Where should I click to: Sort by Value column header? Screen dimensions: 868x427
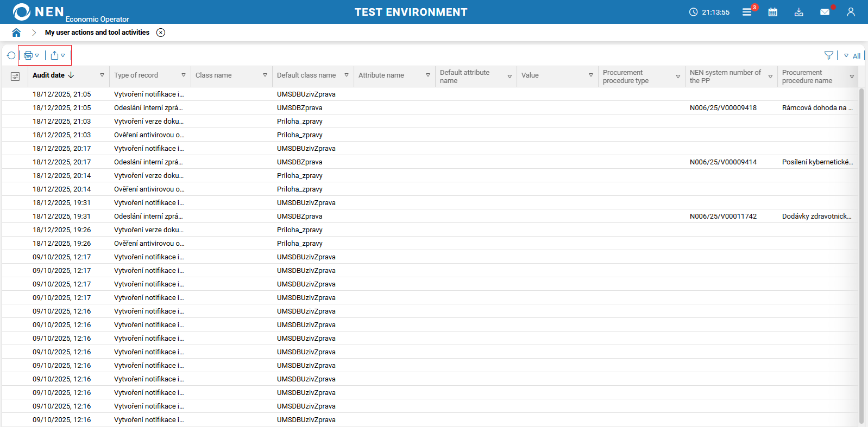[x=530, y=75]
